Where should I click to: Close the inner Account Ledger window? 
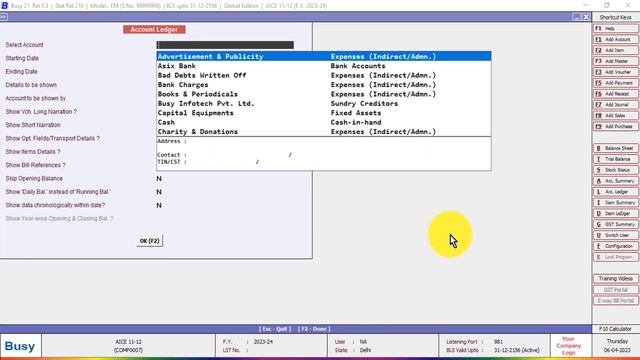click(586, 17)
